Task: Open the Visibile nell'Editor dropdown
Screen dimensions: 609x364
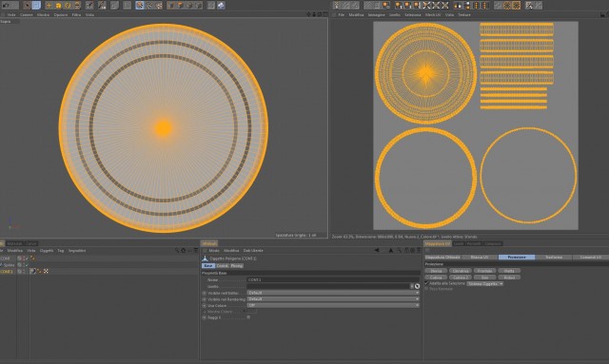Action: [x=333, y=293]
